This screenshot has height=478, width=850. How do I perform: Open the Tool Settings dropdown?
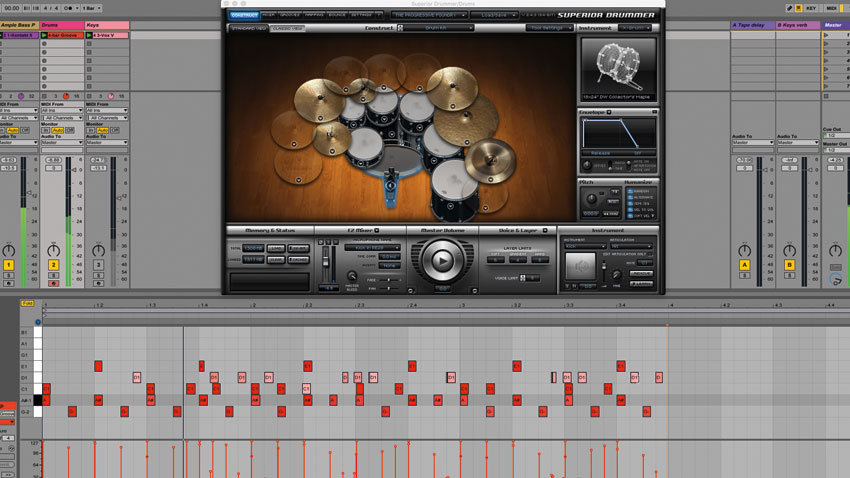tap(549, 28)
